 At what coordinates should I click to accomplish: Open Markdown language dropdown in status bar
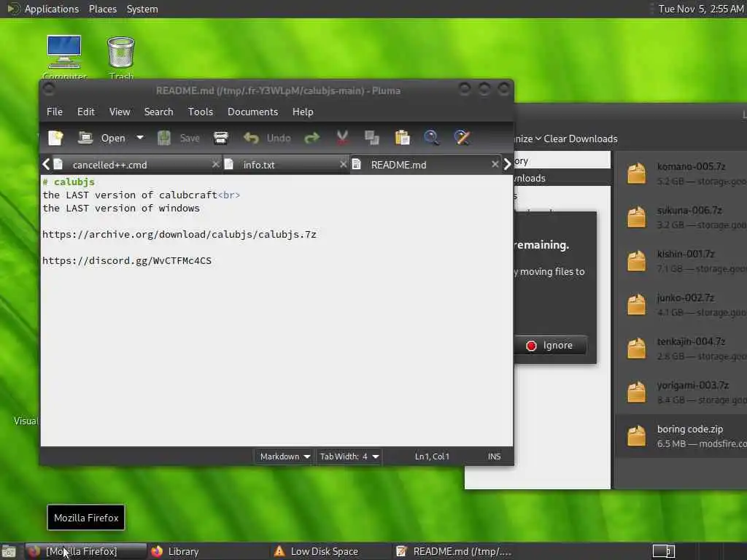point(285,456)
